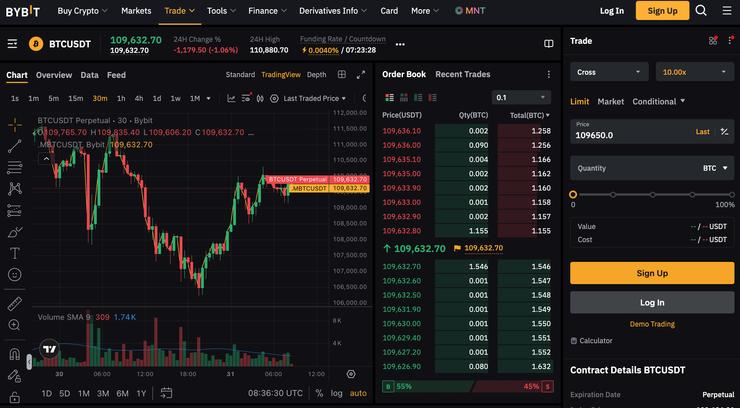
Task: Toggle the page layout split icon
Action: point(548,44)
